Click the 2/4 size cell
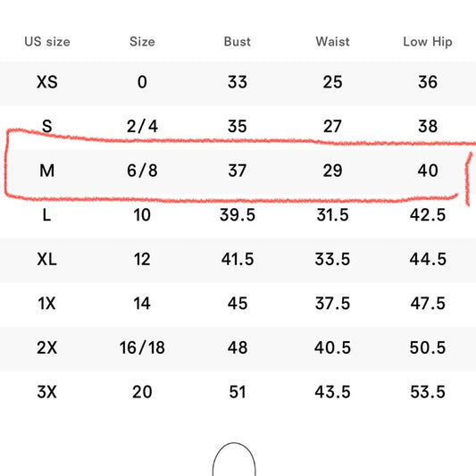The image size is (476, 476). (142, 127)
